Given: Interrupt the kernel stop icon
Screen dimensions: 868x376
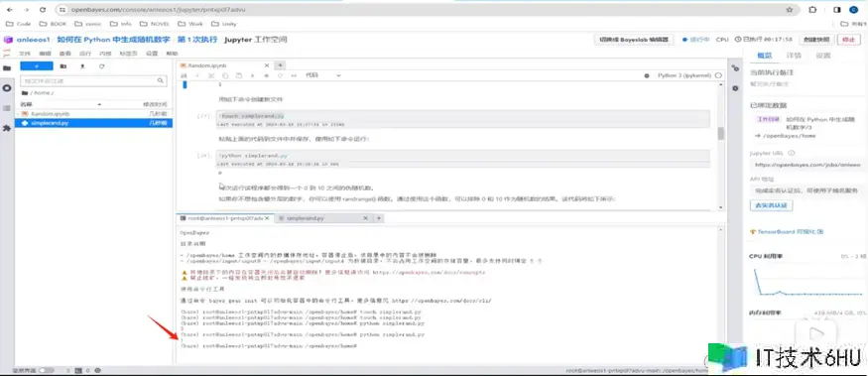Looking at the screenshot, I should click(266, 75).
